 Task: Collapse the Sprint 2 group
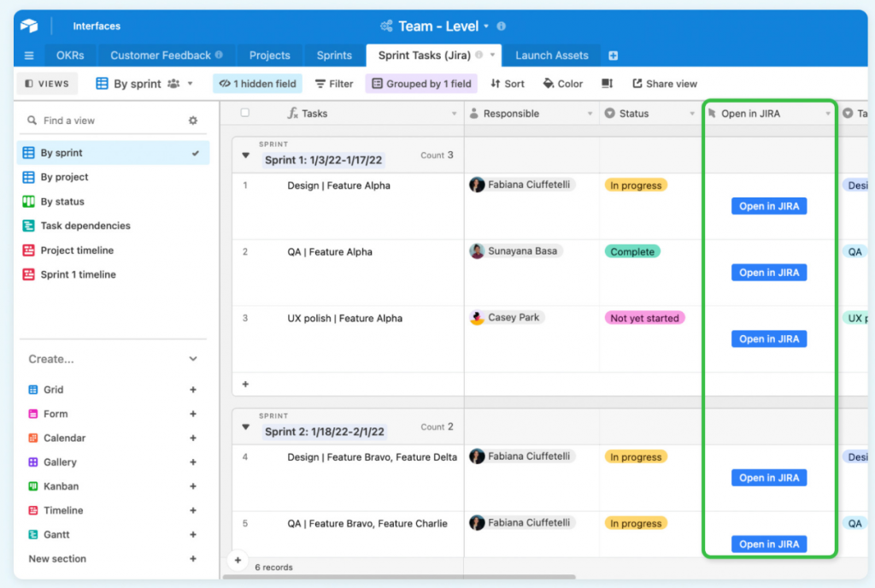pos(245,427)
